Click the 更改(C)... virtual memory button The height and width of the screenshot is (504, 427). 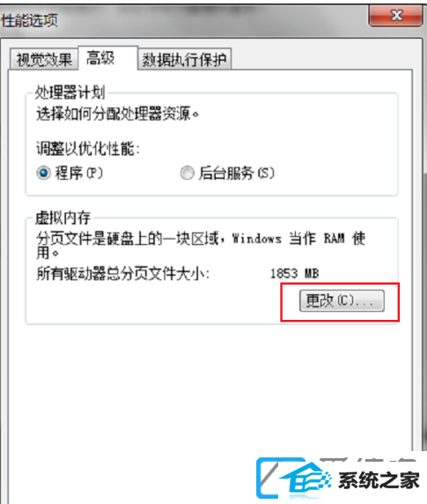point(342,300)
